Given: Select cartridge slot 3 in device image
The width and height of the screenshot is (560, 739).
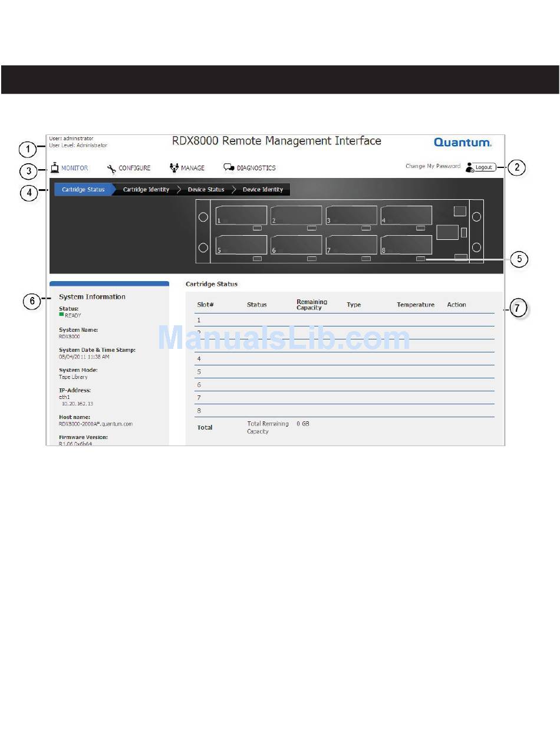Looking at the screenshot, I should click(351, 215).
